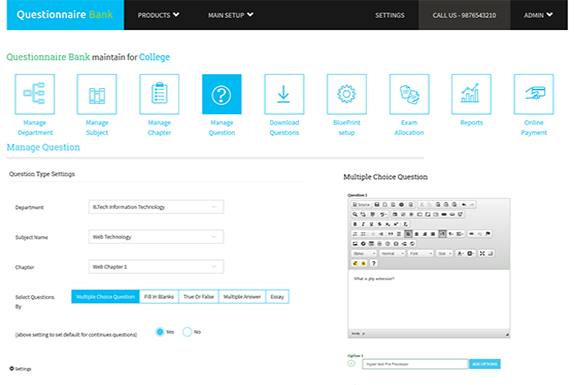Click the editor Find magnifier icon
Screen dimensions: 574x385
coord(355,214)
